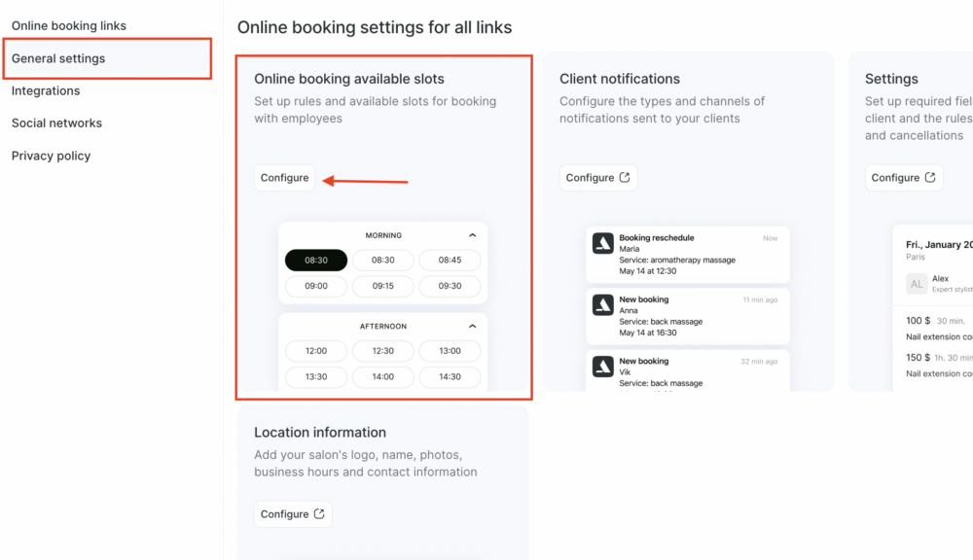This screenshot has height=560, width=973.
Task: Click external-link icon on Location information Configure
Action: tap(319, 513)
